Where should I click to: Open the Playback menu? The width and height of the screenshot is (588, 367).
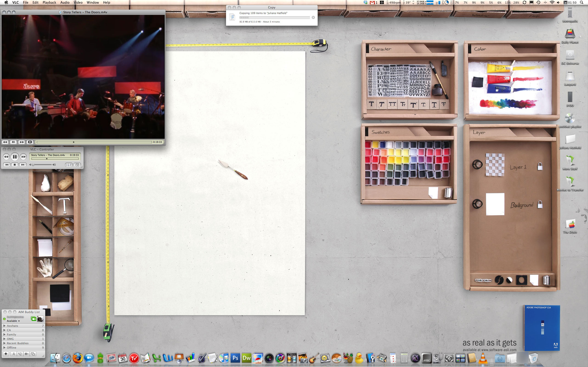point(49,3)
